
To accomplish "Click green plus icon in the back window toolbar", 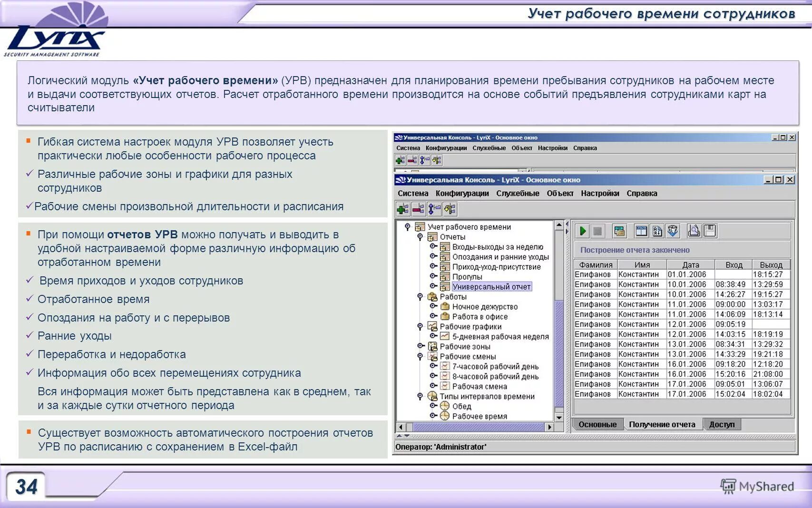I will (x=401, y=160).
